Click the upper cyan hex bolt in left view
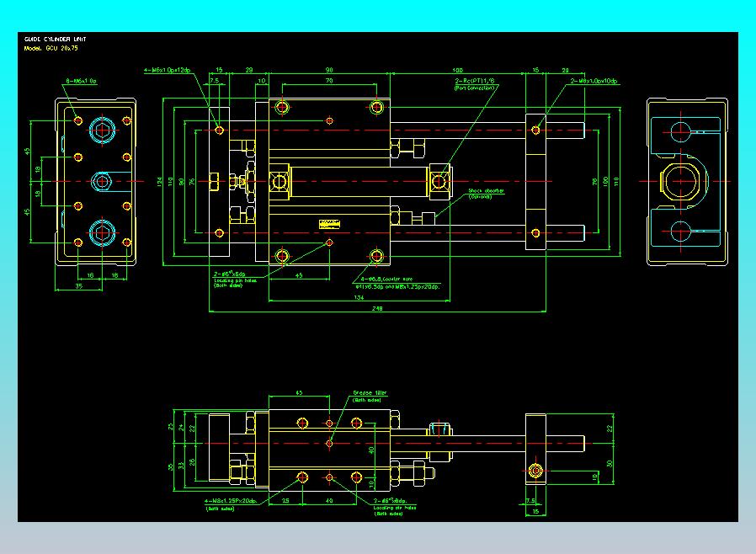The width and height of the screenshot is (756, 554). pos(102,131)
